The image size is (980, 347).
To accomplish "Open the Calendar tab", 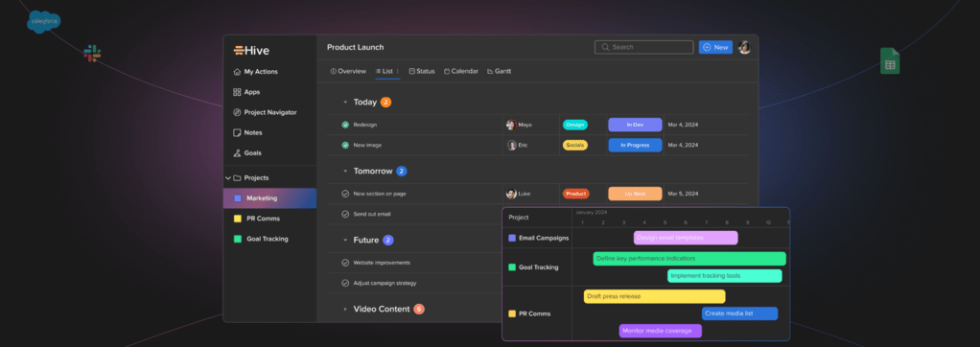I will point(461,71).
